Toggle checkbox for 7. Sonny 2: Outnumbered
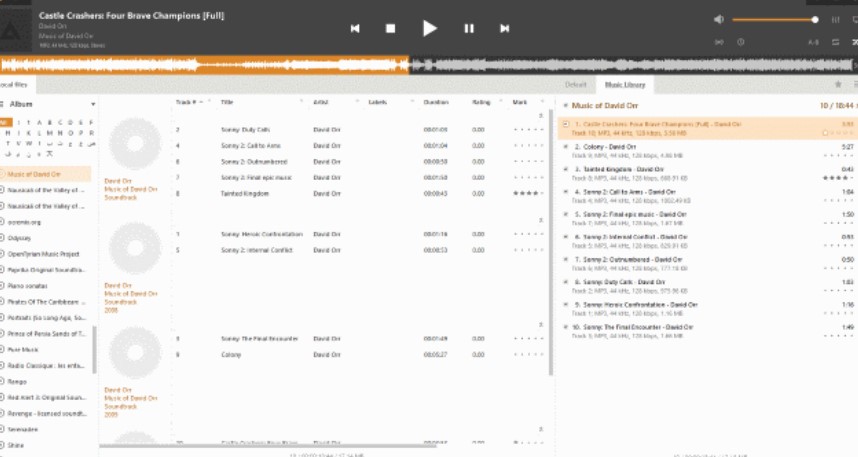Screen dimensions: 858x457 pos(566,259)
